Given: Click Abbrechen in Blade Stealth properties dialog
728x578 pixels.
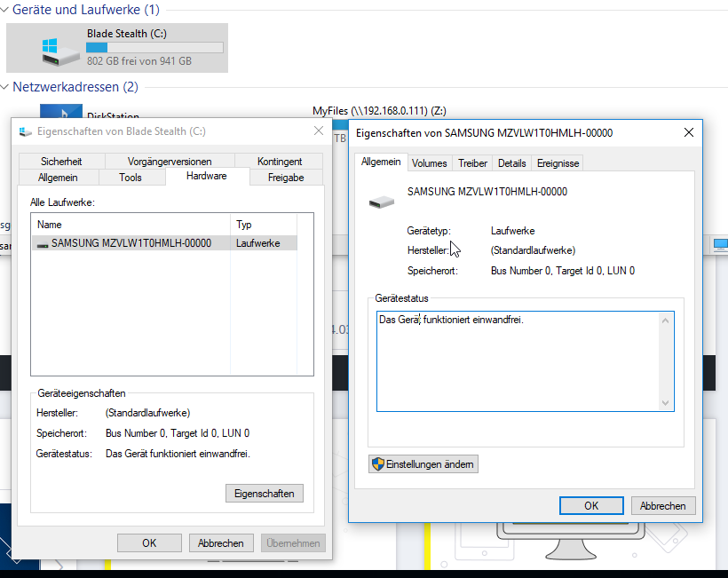Looking at the screenshot, I should 220,543.
